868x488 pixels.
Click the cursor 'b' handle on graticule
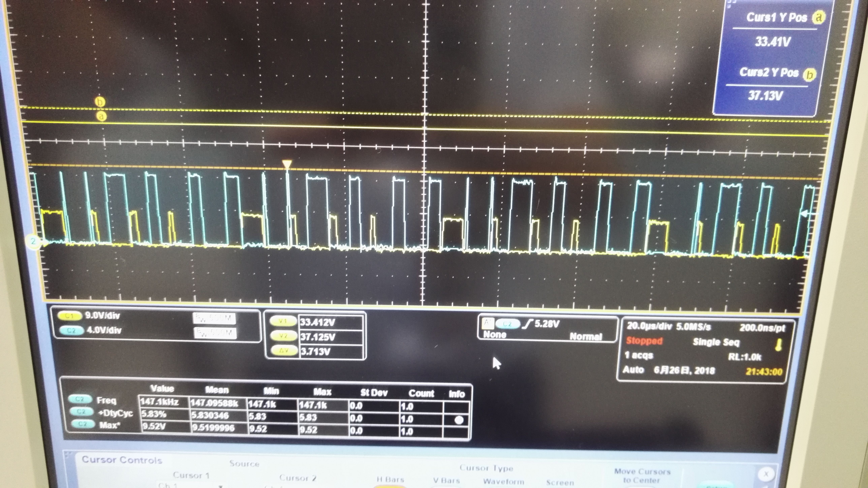pyautogui.click(x=100, y=101)
